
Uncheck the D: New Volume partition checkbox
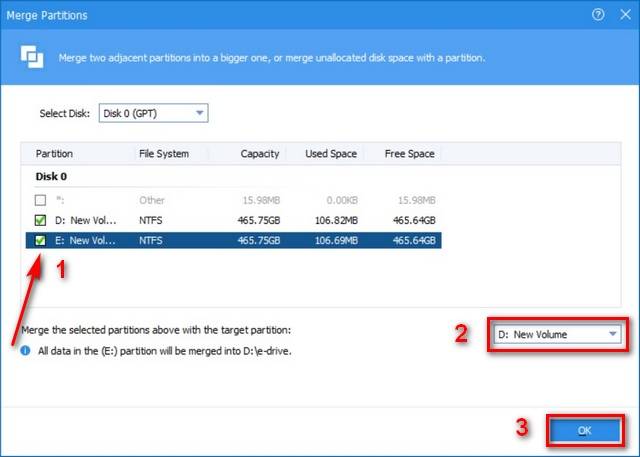pyautogui.click(x=41, y=220)
